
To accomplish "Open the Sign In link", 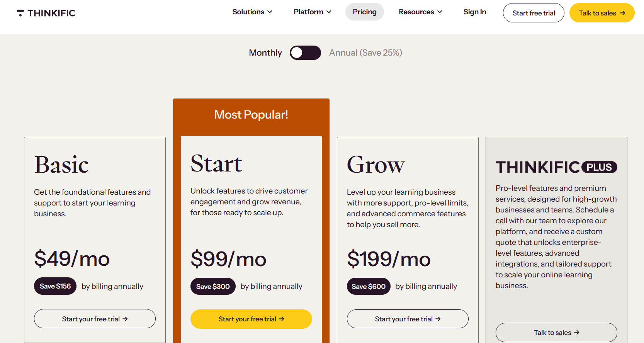I will tap(474, 12).
